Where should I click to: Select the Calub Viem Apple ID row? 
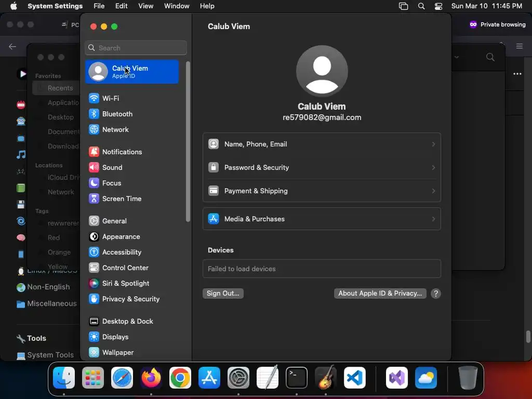click(132, 72)
